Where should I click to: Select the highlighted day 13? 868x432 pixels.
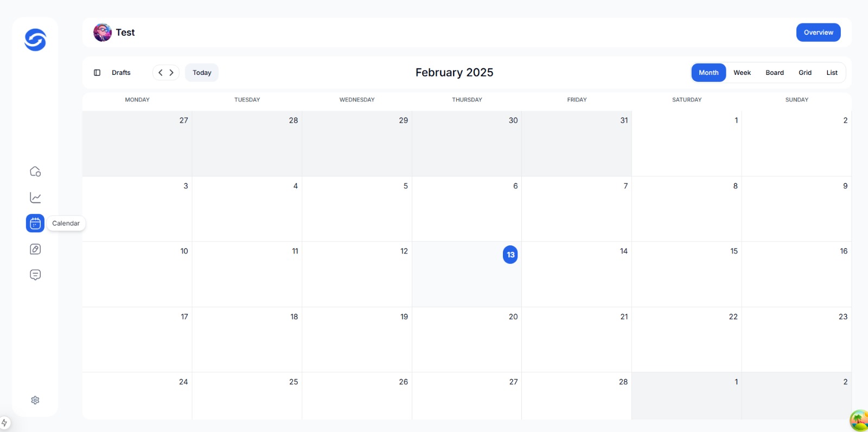coord(510,255)
